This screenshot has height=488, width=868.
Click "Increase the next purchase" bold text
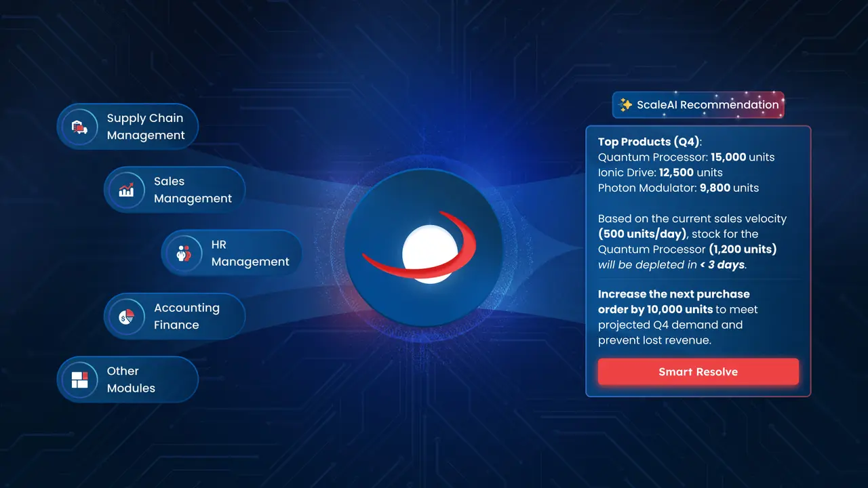tap(674, 294)
